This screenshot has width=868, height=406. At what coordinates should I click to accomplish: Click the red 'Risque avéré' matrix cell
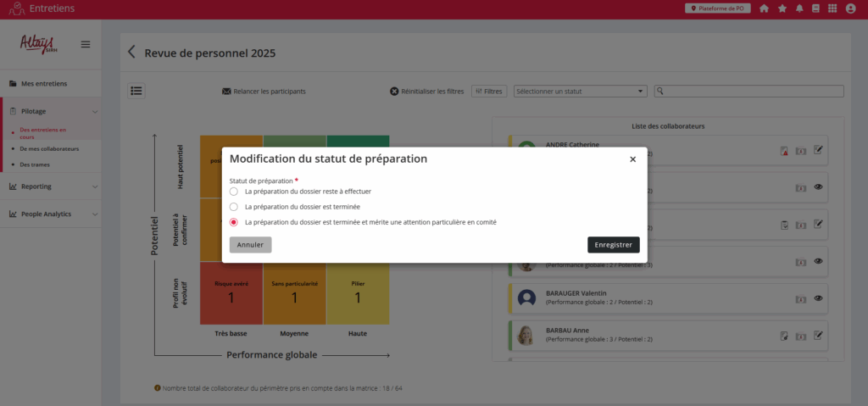(x=231, y=292)
